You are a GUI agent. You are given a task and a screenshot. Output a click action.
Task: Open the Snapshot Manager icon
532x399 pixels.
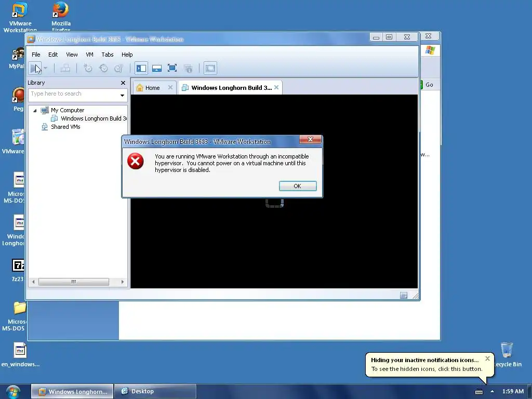tap(118, 68)
